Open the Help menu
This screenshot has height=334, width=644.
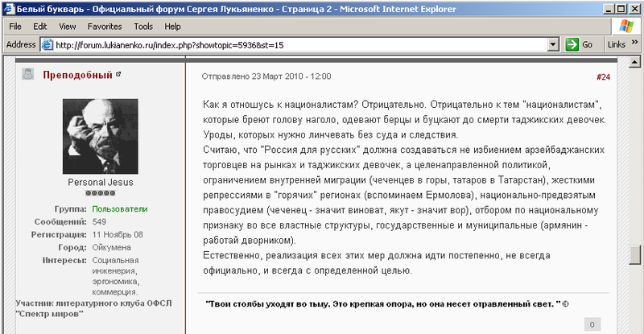point(172,27)
